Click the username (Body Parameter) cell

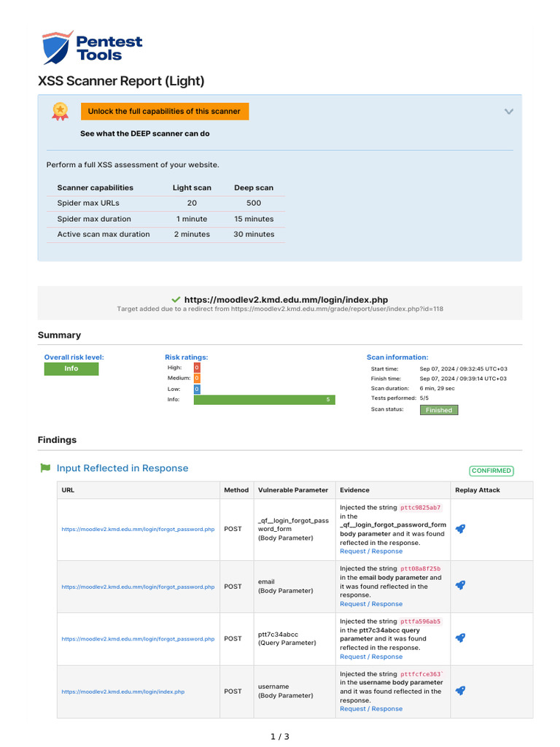pyautogui.click(x=286, y=692)
